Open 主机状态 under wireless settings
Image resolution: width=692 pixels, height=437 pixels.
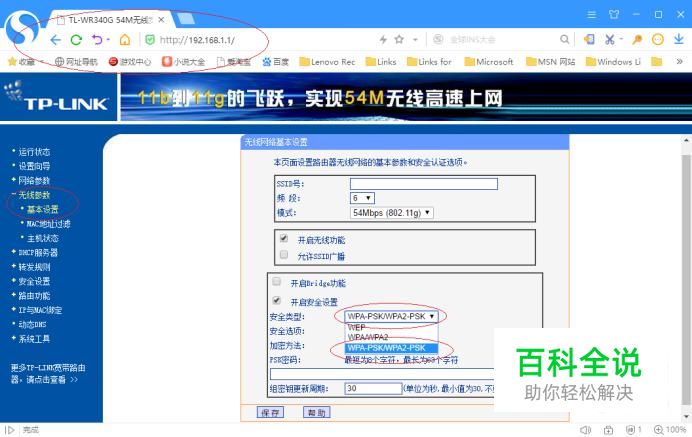click(42, 238)
